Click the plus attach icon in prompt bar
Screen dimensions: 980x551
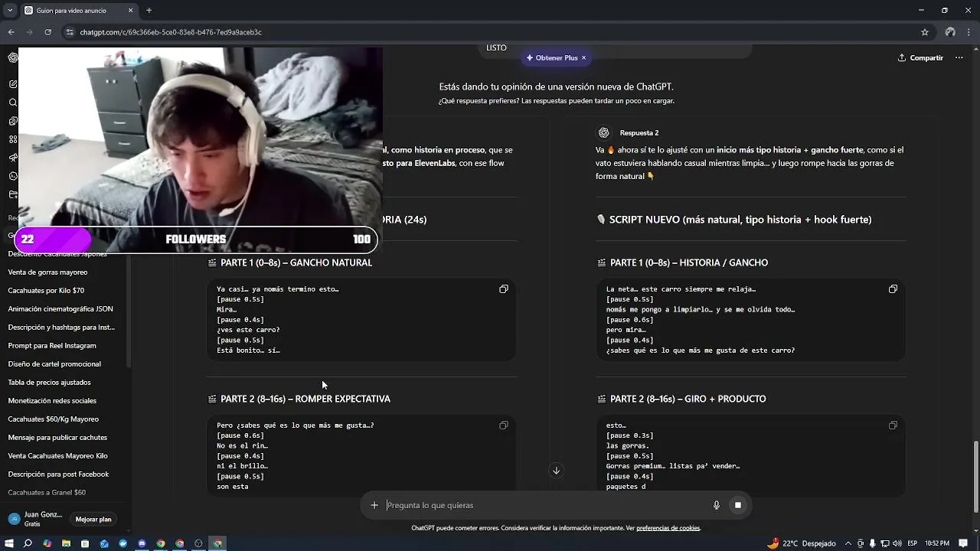374,505
